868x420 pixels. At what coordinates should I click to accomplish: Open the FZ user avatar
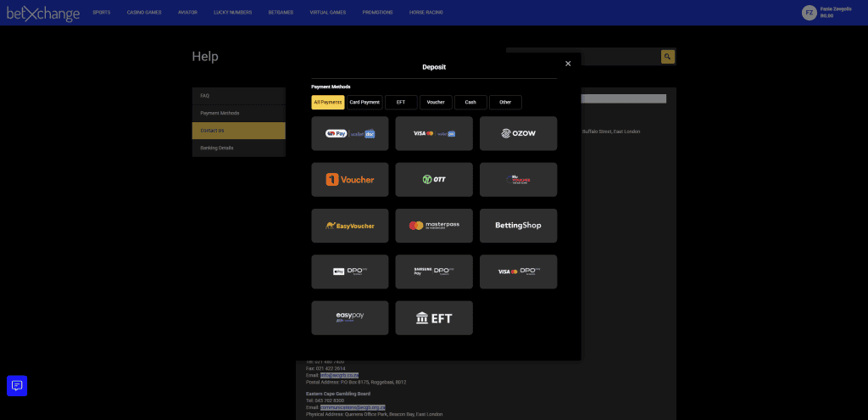810,13
